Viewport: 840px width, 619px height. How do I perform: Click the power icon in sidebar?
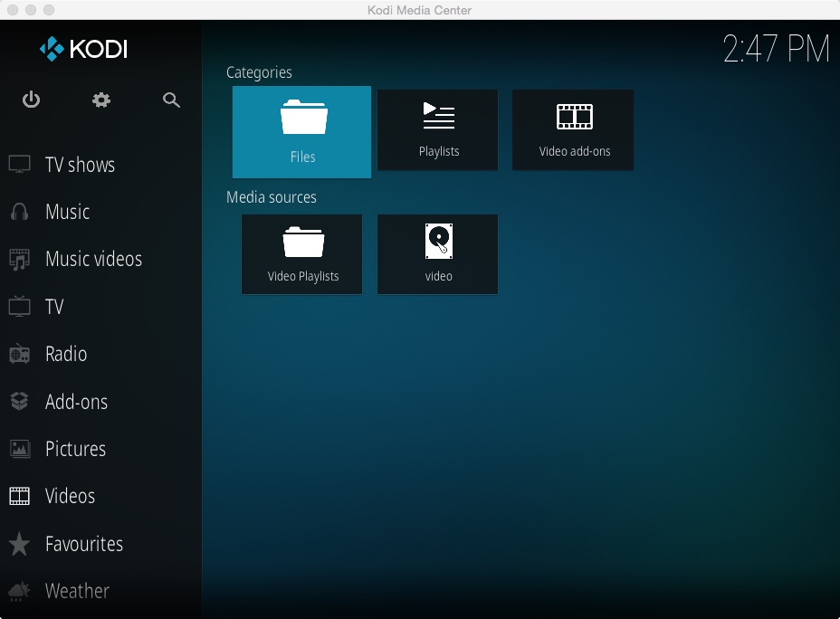pos(32,100)
